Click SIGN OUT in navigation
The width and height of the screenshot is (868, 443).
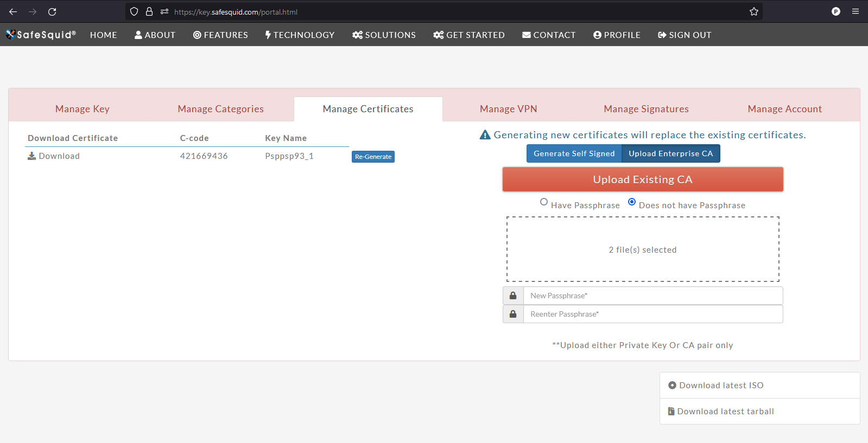coord(685,35)
